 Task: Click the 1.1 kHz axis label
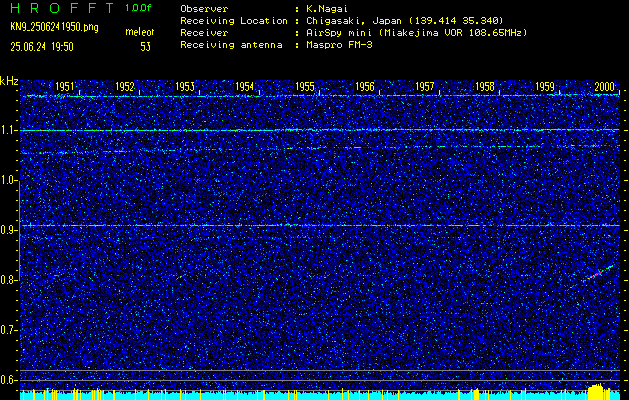8,131
